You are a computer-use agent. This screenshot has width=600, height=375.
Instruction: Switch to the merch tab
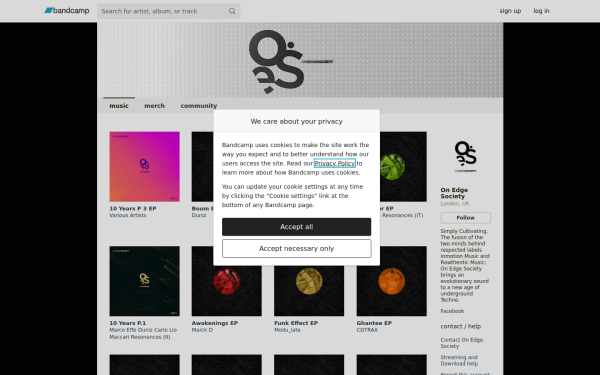click(x=154, y=106)
